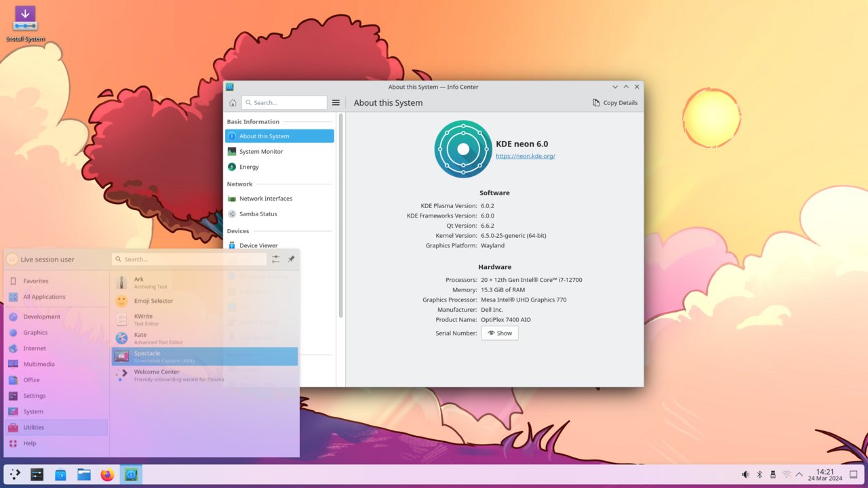
Task: Open System Monitor in sidebar
Action: click(279, 152)
